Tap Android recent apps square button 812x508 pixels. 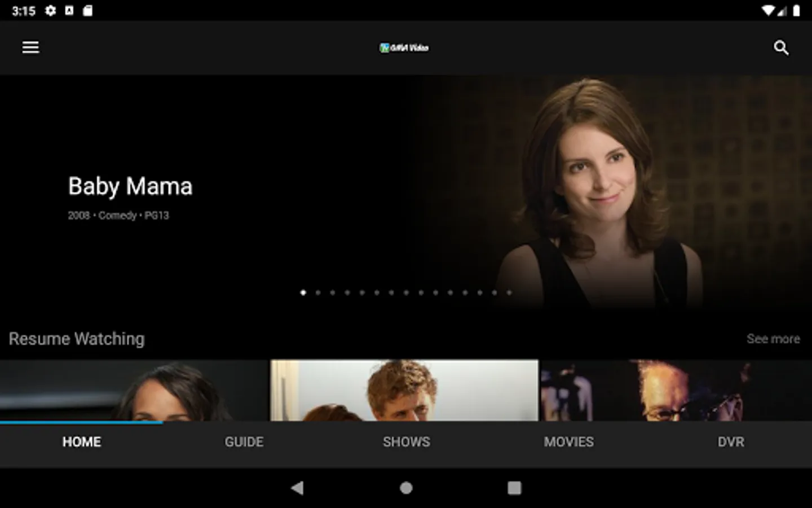point(514,488)
